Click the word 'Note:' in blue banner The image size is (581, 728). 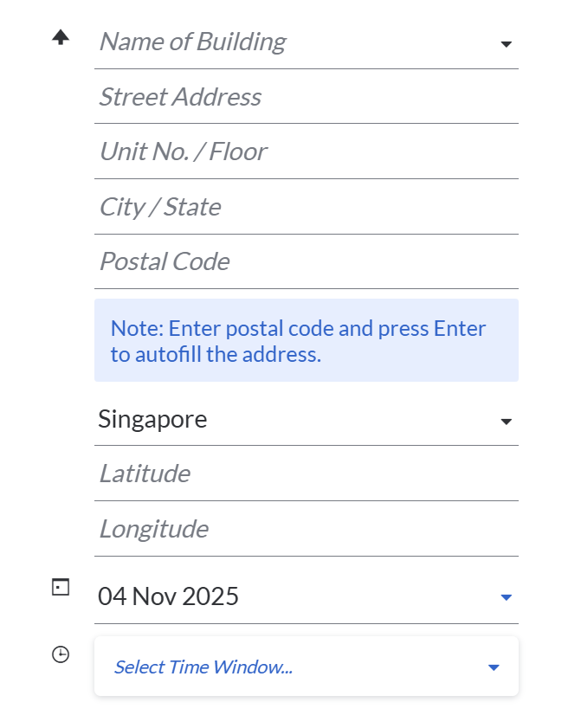[x=137, y=329]
